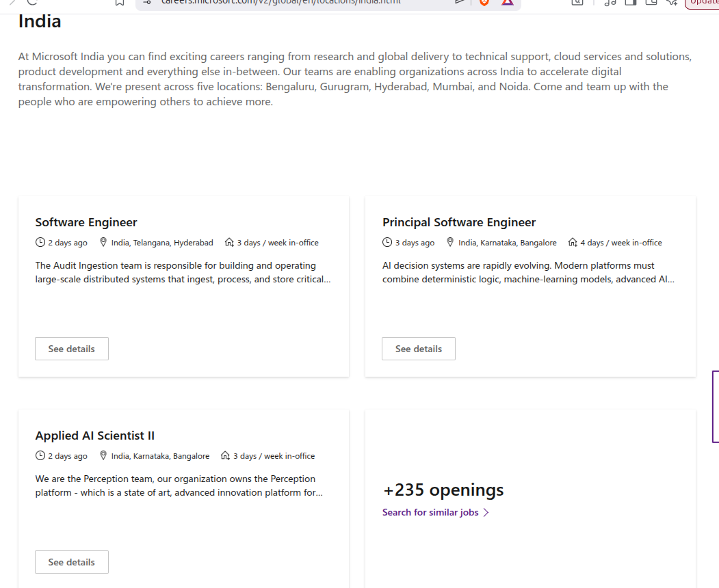The image size is (719, 588).
Task: Focus the browser address bar URL
Action: point(281,2)
